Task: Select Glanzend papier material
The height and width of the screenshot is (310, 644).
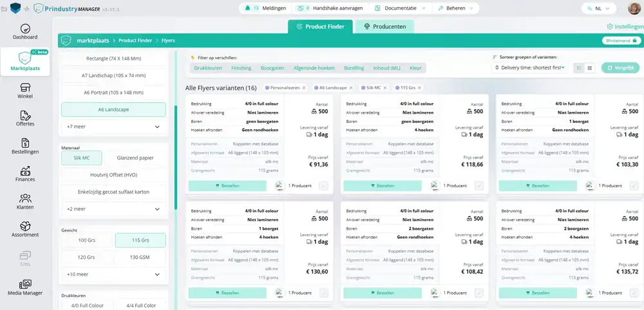Action: 135,158
